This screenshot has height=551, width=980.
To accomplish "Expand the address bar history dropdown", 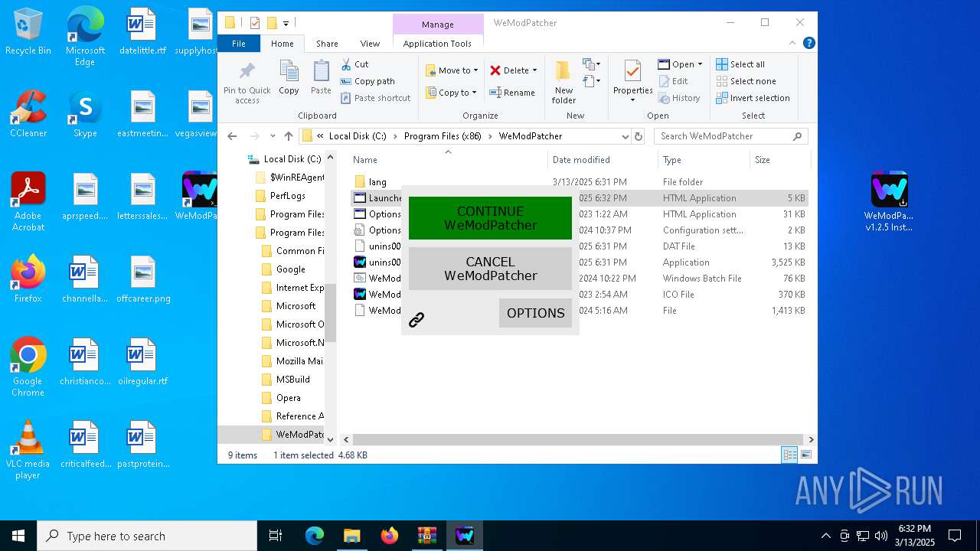I will (x=625, y=136).
